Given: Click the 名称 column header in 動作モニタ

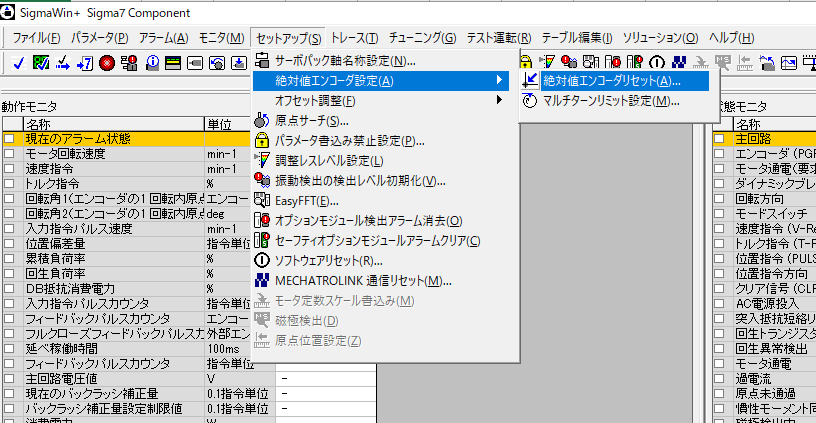Looking at the screenshot, I should pos(114,124).
